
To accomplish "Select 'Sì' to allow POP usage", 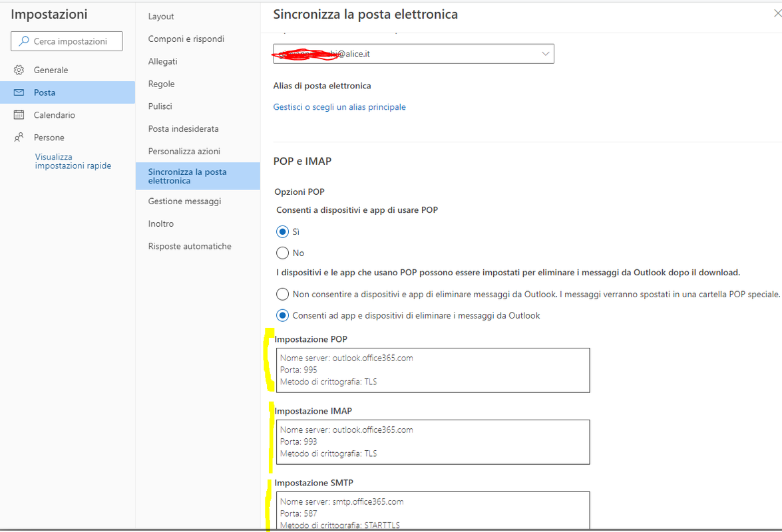I will coord(282,231).
